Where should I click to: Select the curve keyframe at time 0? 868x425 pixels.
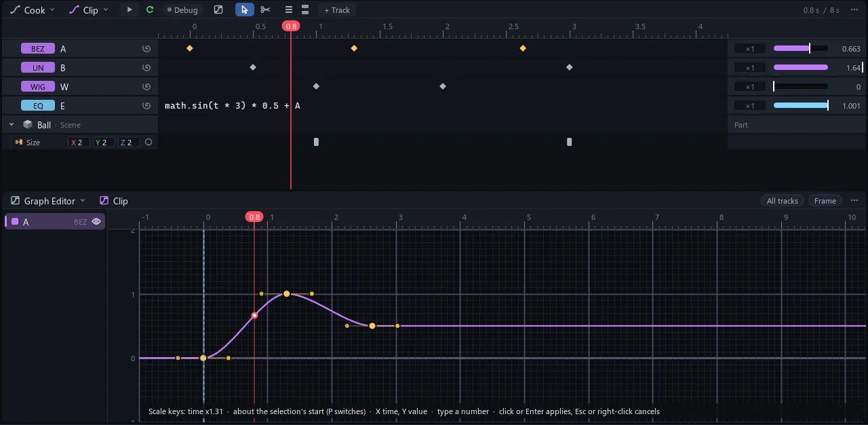click(203, 358)
